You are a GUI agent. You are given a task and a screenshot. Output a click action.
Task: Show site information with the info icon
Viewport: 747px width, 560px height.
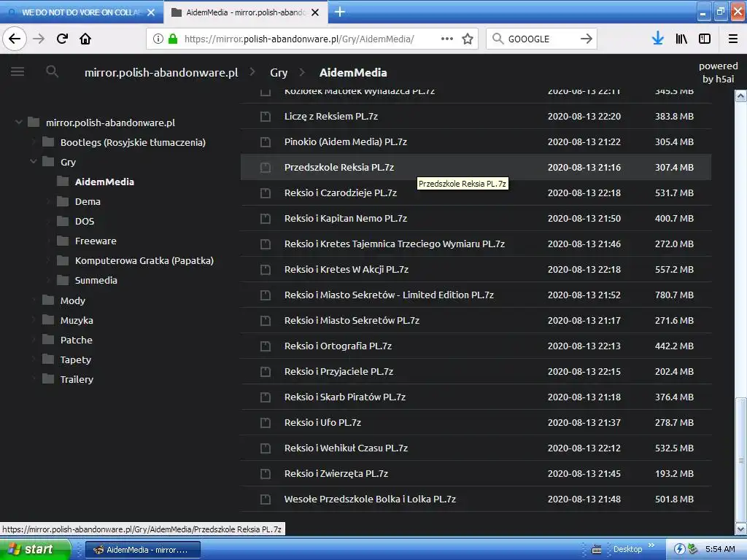point(158,39)
